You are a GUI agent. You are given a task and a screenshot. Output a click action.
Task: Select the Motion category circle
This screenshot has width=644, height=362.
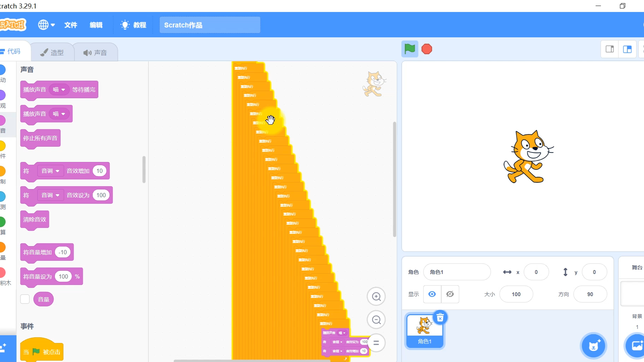pos(2,70)
